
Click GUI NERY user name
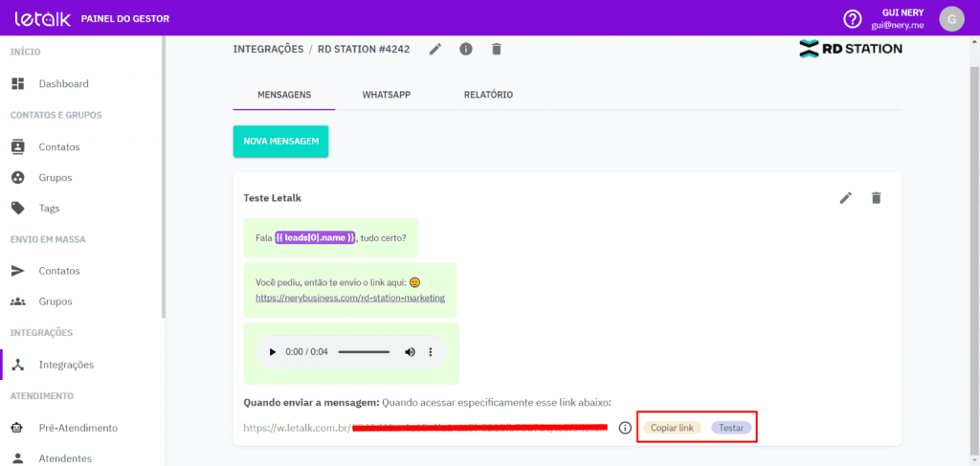coord(903,13)
